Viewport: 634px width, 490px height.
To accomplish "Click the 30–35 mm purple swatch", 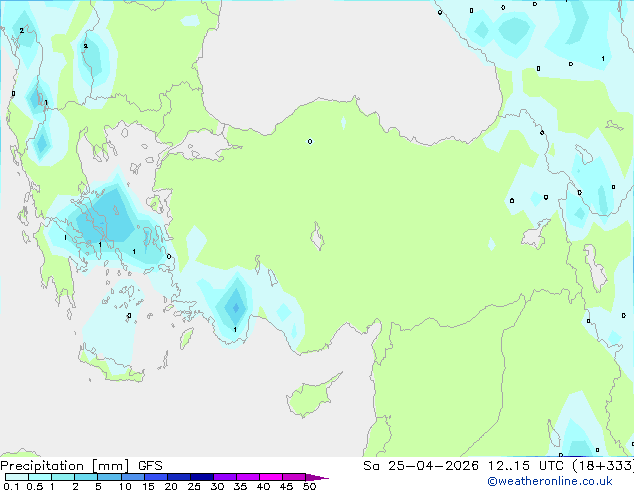I will point(225,477).
